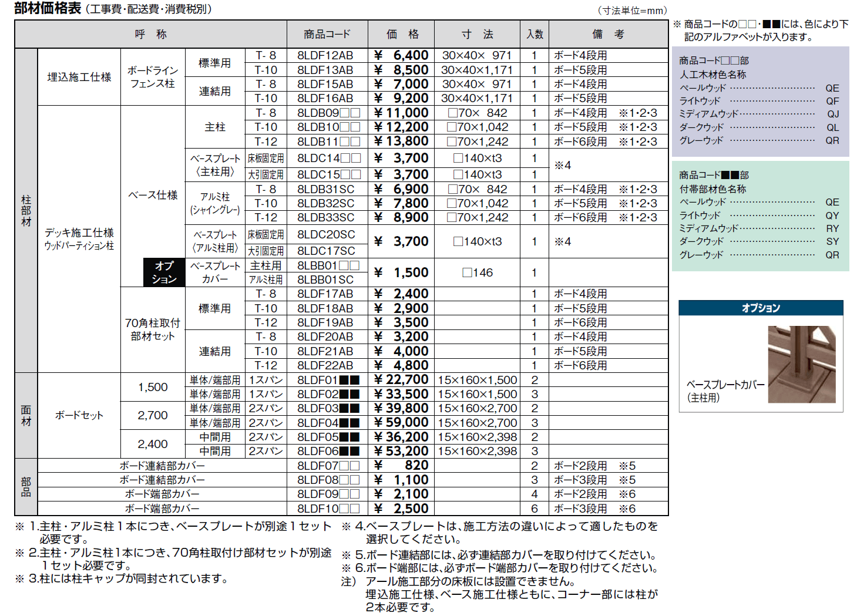Choose the 大引固定用 option for ベースプレート〈アルミ柱用〉
The image size is (857, 616).
pos(265,251)
